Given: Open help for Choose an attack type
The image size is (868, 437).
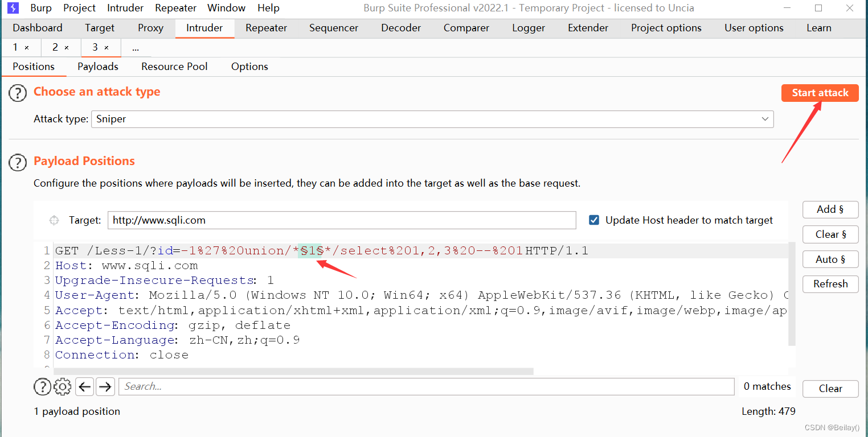Looking at the screenshot, I should (18, 93).
